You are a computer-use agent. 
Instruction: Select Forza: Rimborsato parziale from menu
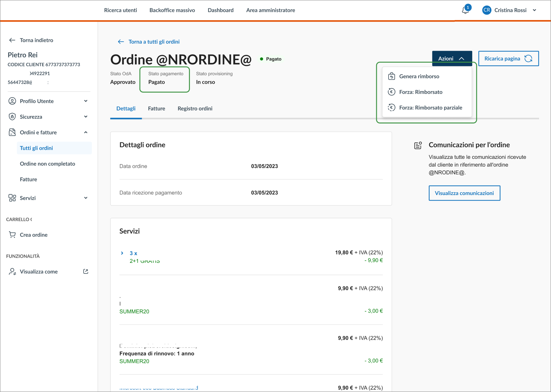(x=430, y=108)
